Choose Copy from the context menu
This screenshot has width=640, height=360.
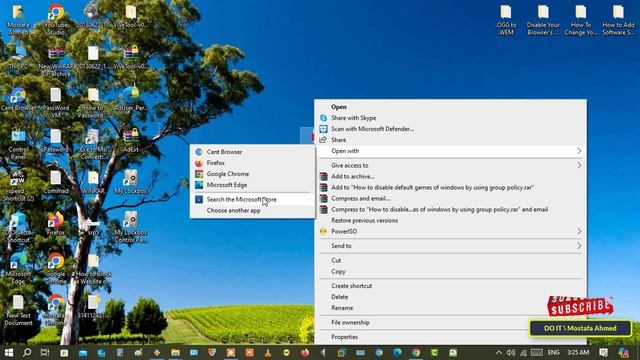tap(450, 271)
